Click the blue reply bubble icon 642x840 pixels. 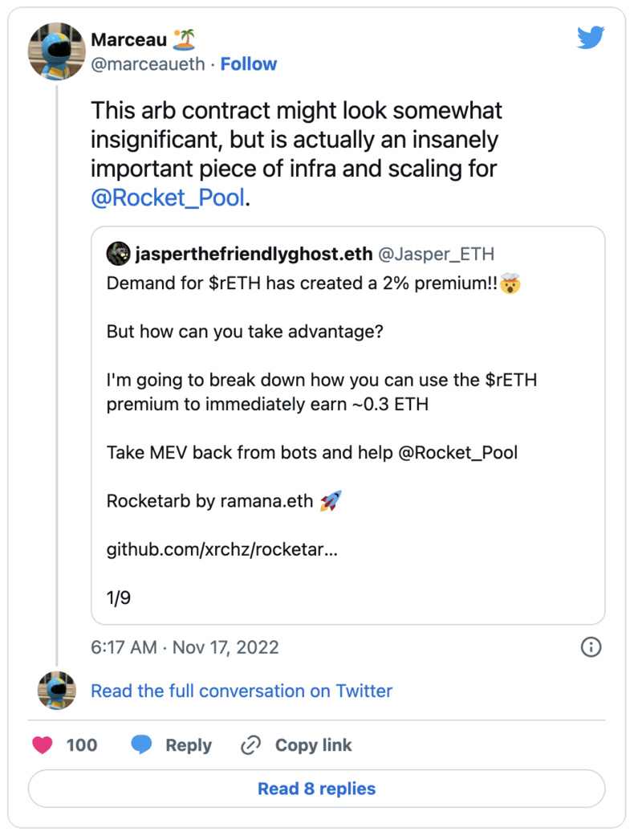141,745
